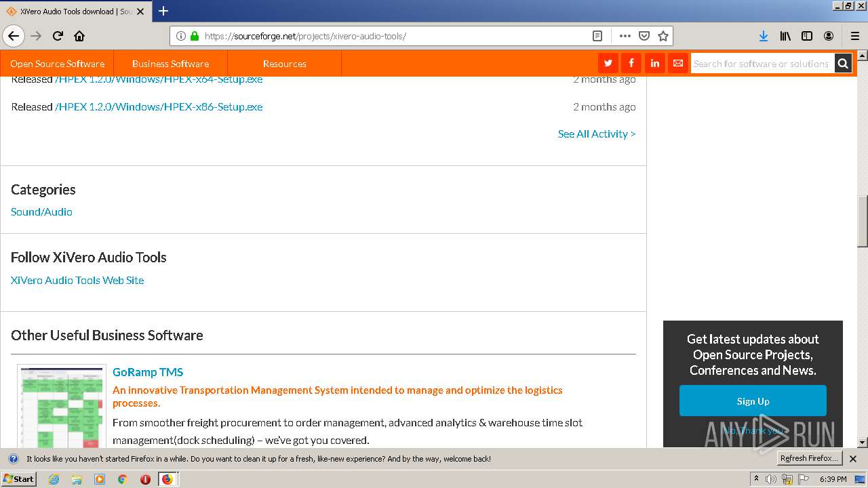This screenshot has height=488, width=868.
Task: Save page to Pocket icon
Action: [644, 36]
